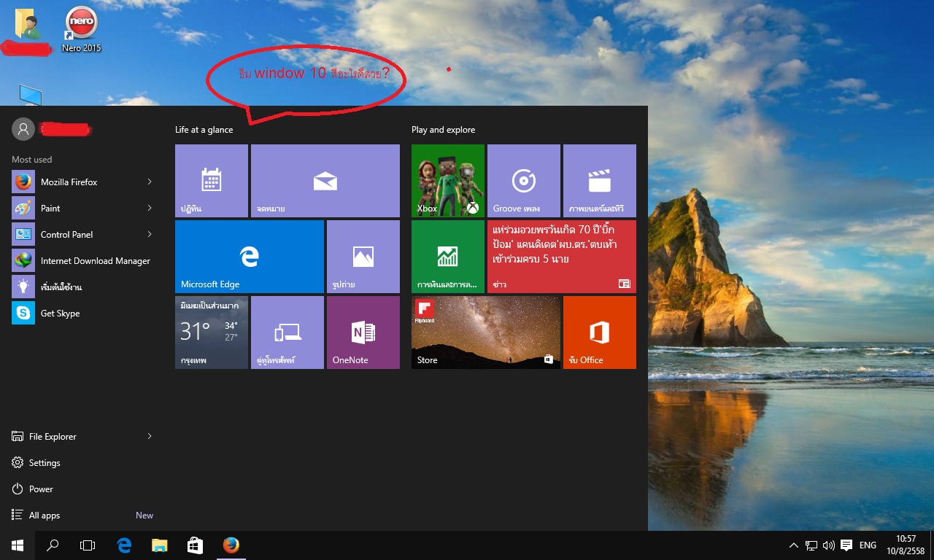Image resolution: width=934 pixels, height=560 pixels.
Task: Click the orange Office tile
Action: [599, 332]
